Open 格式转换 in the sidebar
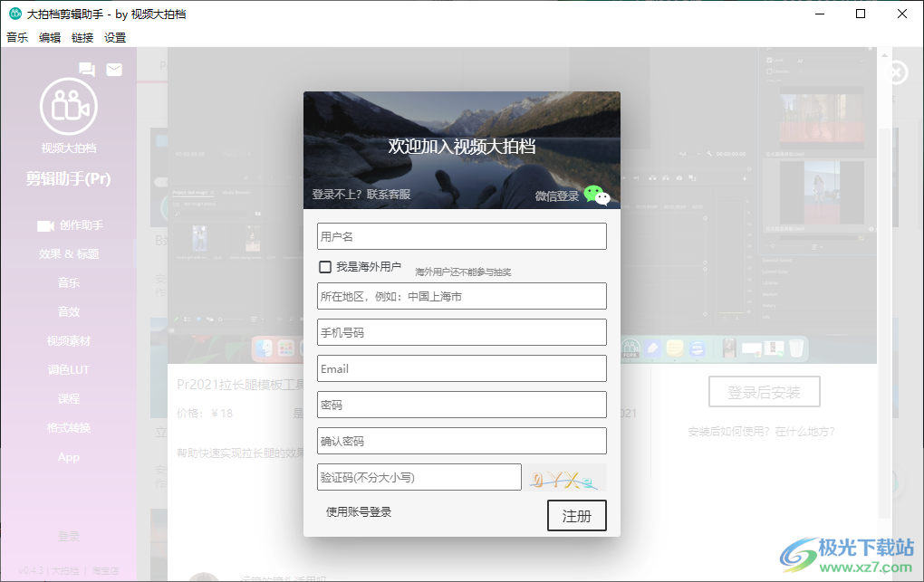Viewport: 924px width, 582px height. pos(69,427)
